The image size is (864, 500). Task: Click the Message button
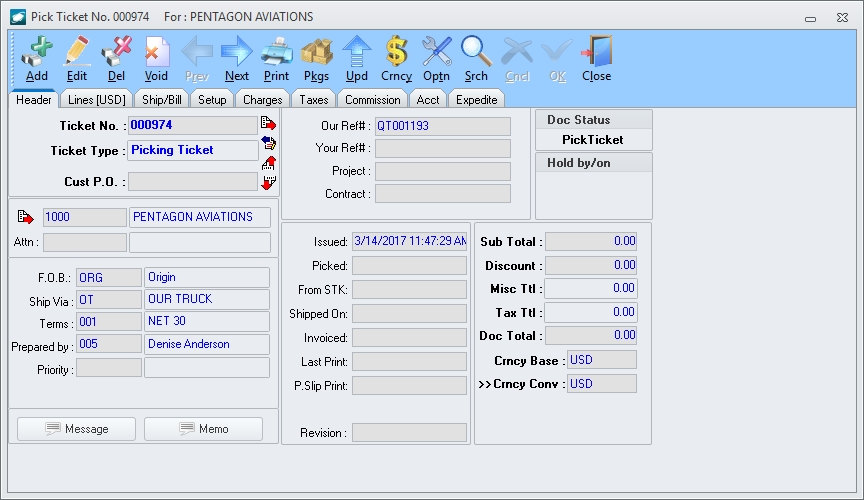click(77, 429)
